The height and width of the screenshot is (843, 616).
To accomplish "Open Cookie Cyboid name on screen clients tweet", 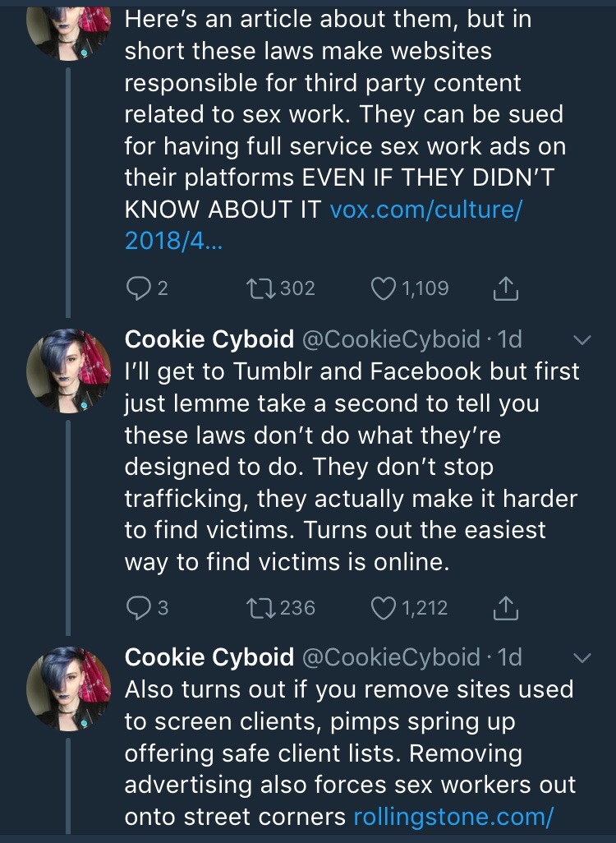I will pyautogui.click(x=209, y=657).
